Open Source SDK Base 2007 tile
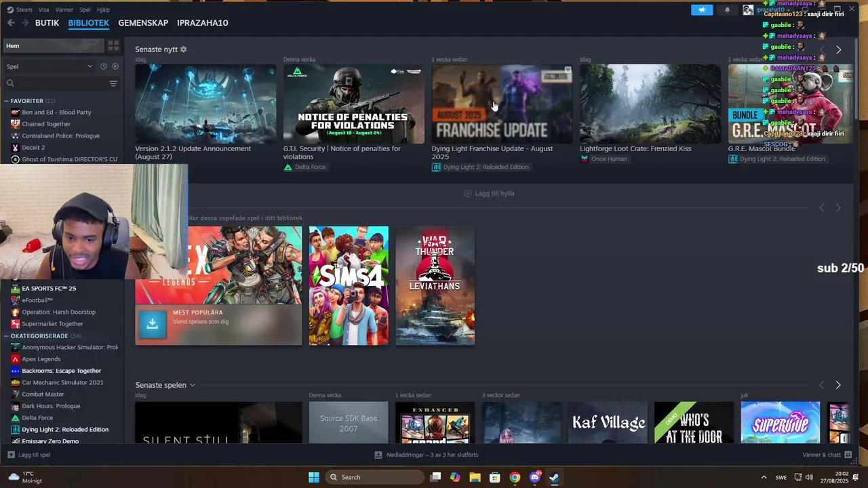The height and width of the screenshot is (488, 868). (x=349, y=423)
